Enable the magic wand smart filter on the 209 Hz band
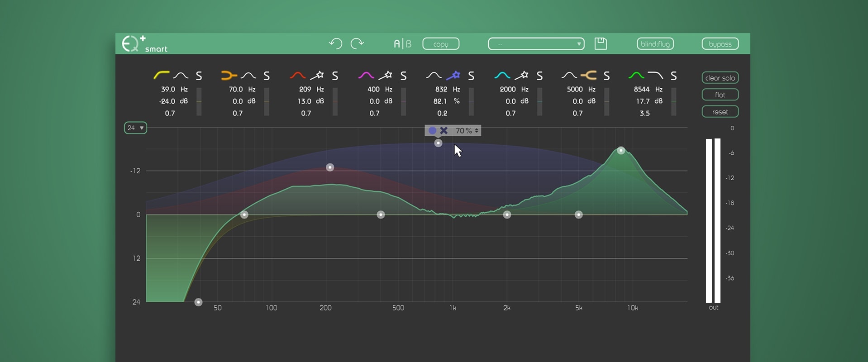Image resolution: width=868 pixels, height=362 pixels. [317, 75]
